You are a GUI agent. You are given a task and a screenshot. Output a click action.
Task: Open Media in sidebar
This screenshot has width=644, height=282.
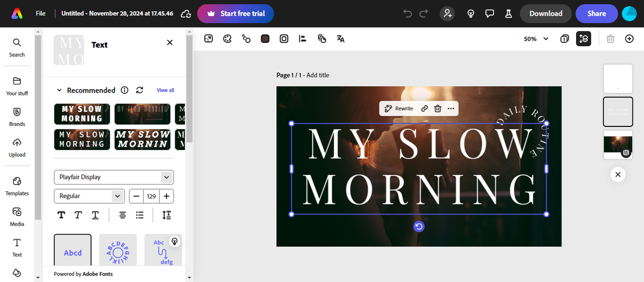17,217
